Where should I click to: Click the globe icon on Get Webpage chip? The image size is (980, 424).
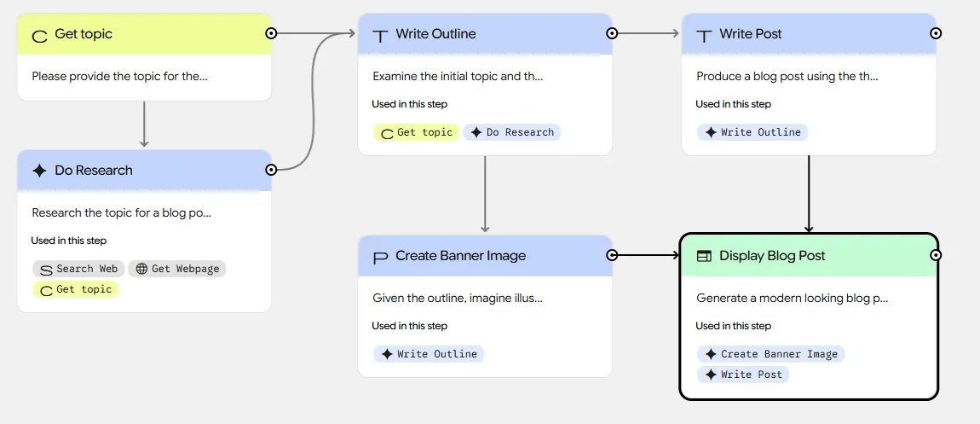[x=141, y=269]
